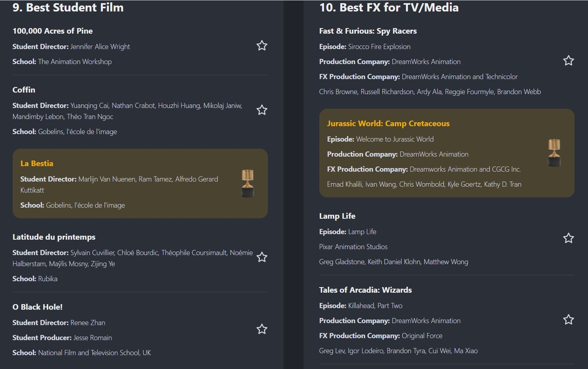Star Tales of Arcadia: Wizards entry
588x369 pixels.
pyautogui.click(x=568, y=320)
